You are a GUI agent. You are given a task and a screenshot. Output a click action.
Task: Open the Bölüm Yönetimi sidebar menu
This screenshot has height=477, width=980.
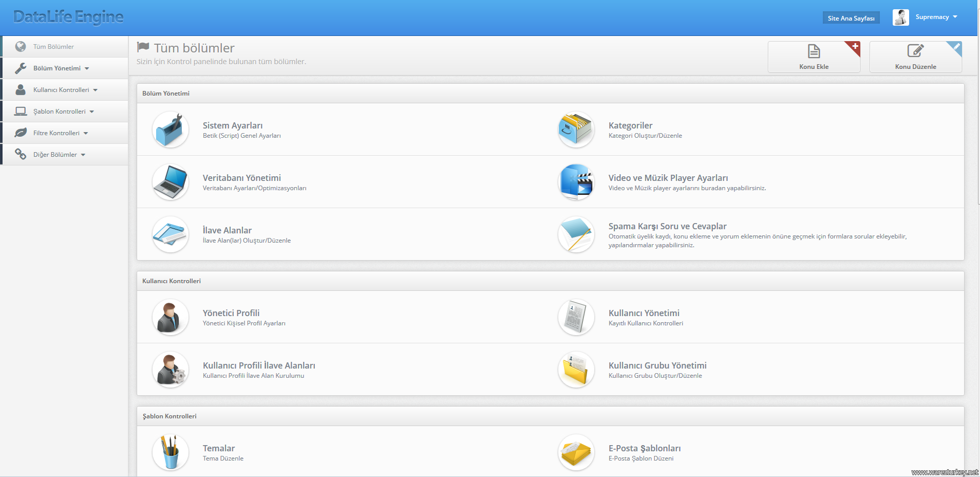coord(65,68)
